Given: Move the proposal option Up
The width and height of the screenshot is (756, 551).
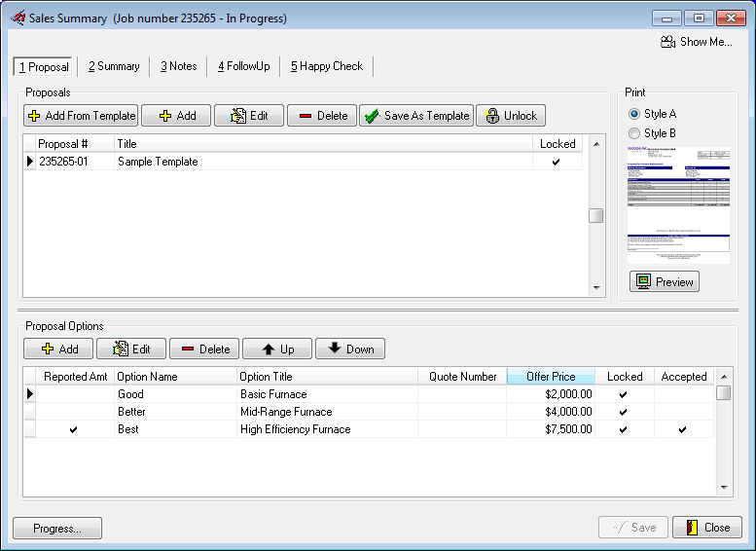Looking at the screenshot, I should [277, 349].
